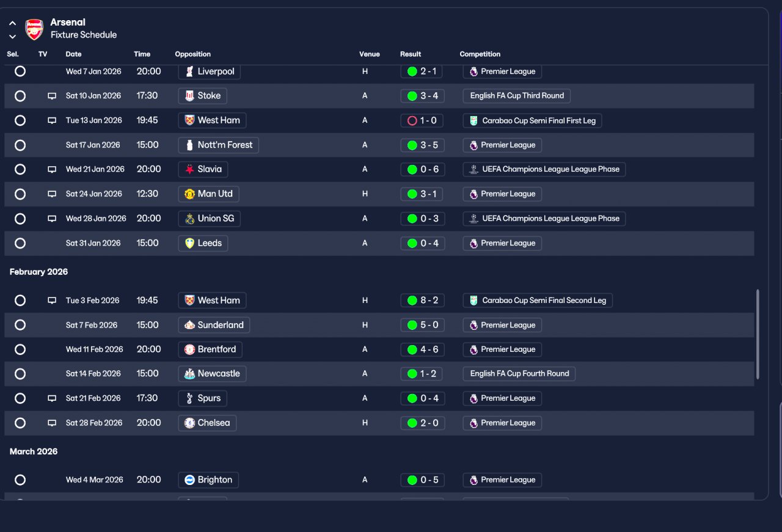782x532 pixels.
Task: Click the down chevron beside Arsenal
Action: tap(12, 37)
